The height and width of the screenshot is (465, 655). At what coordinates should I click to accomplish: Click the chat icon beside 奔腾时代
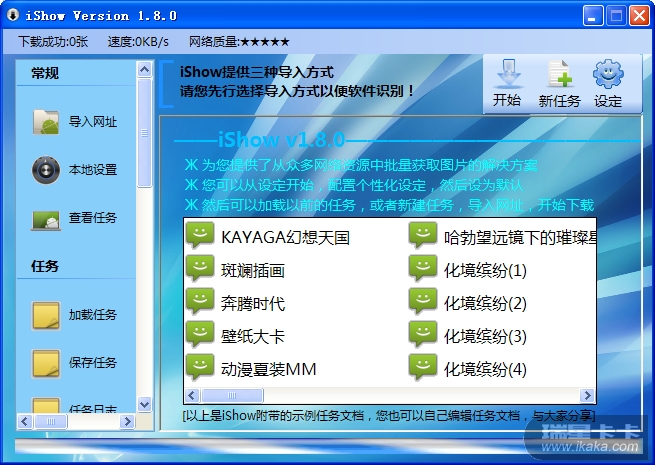tap(200, 301)
